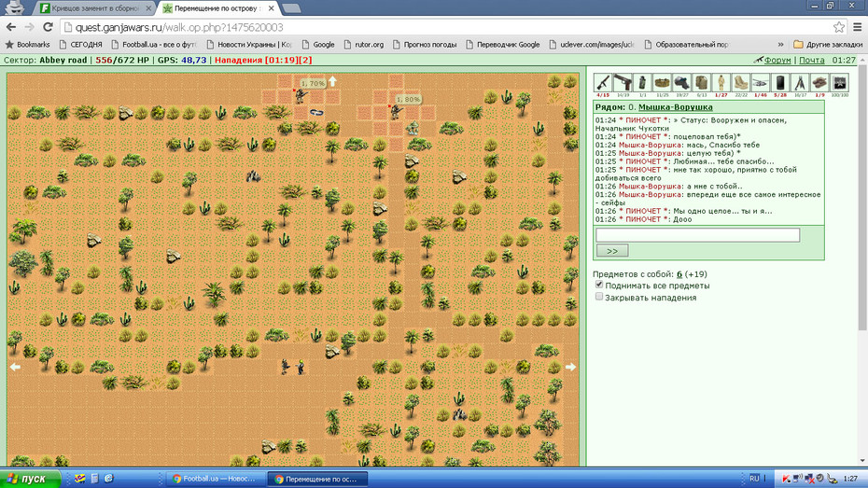Toggle 'Поднимать все предметы' checkbox

(x=599, y=285)
